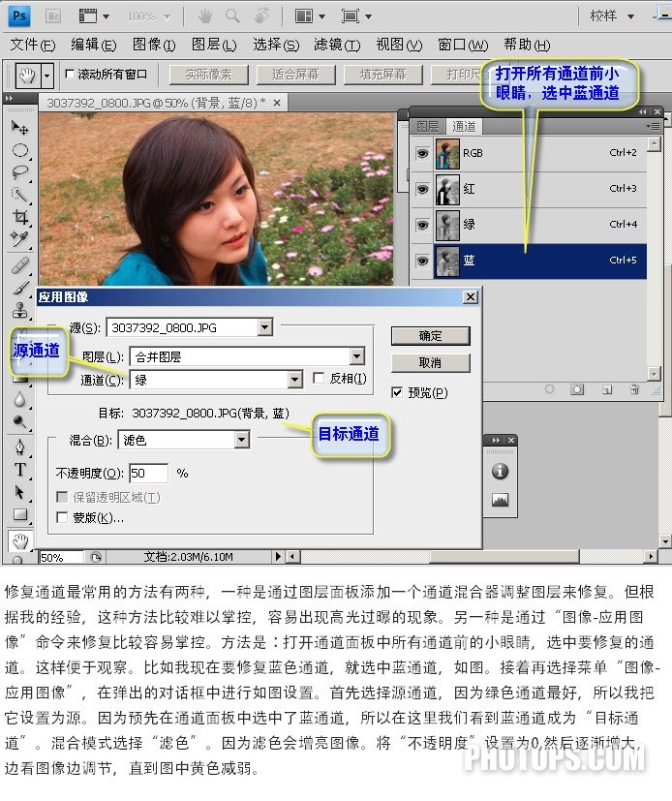Screen dimensions: 672x801
Task: Select the Healing Brush tool
Action: click(x=19, y=265)
